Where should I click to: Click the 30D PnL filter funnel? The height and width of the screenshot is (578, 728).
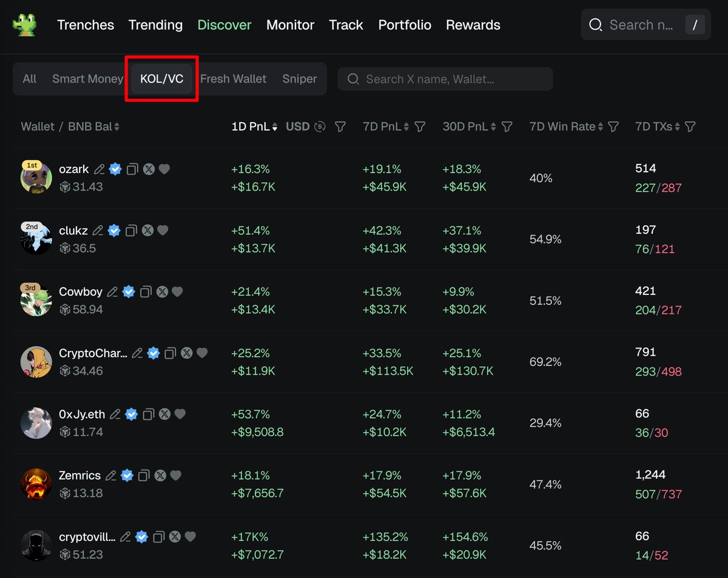[x=507, y=126]
